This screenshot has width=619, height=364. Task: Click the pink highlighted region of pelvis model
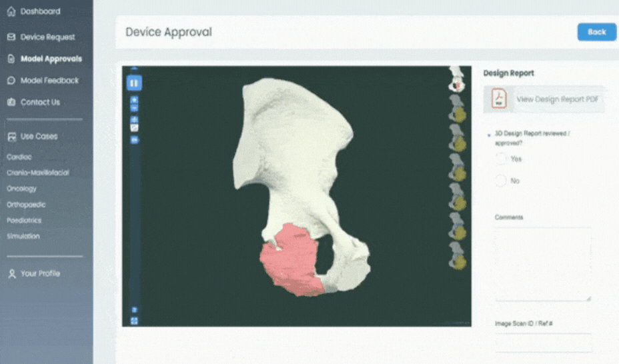click(x=291, y=260)
